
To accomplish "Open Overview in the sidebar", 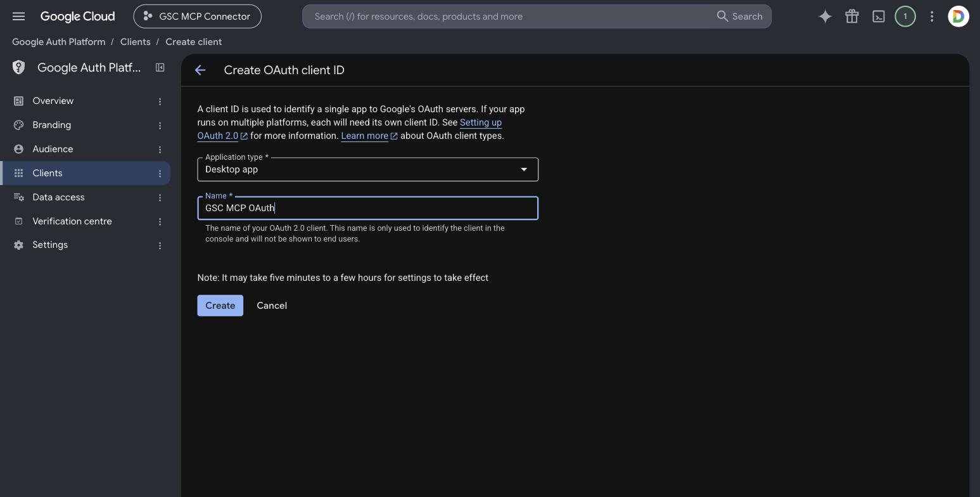I will (x=86, y=101).
